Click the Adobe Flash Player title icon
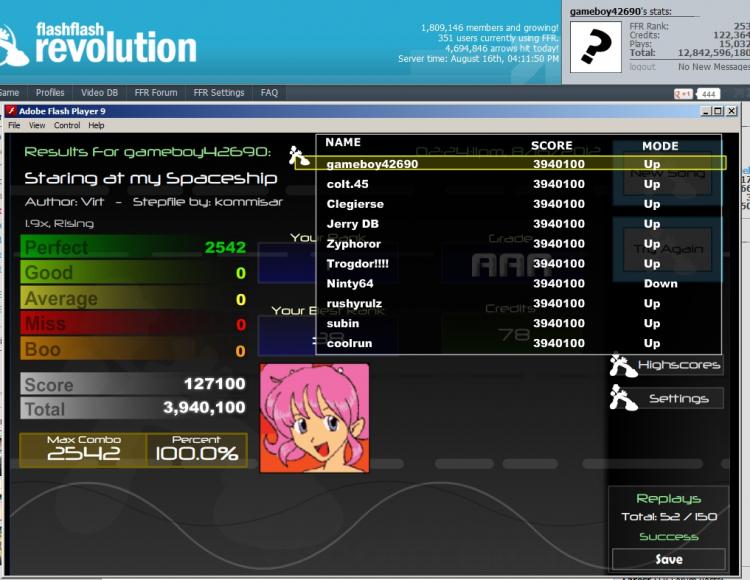The height and width of the screenshot is (580, 750). tap(11, 111)
